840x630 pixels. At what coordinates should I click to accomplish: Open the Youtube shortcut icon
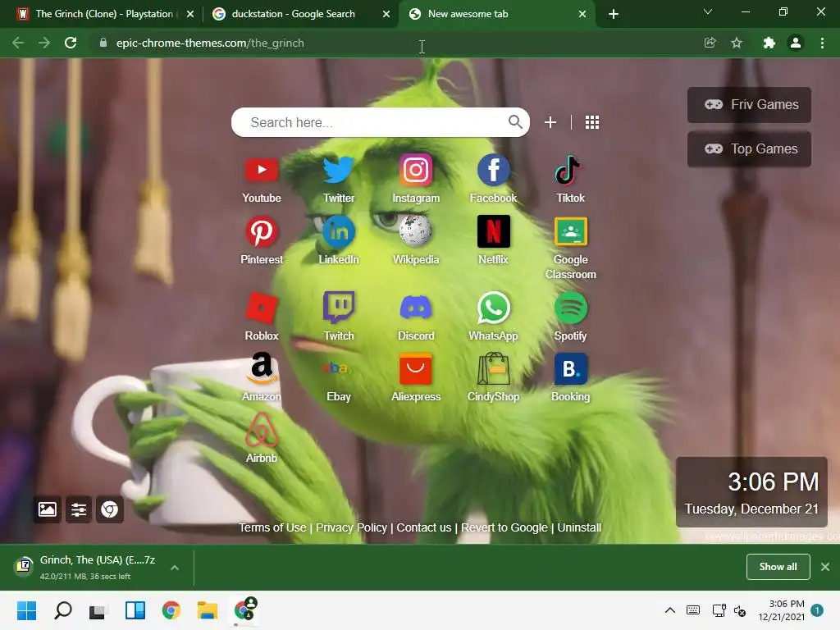[262, 170]
